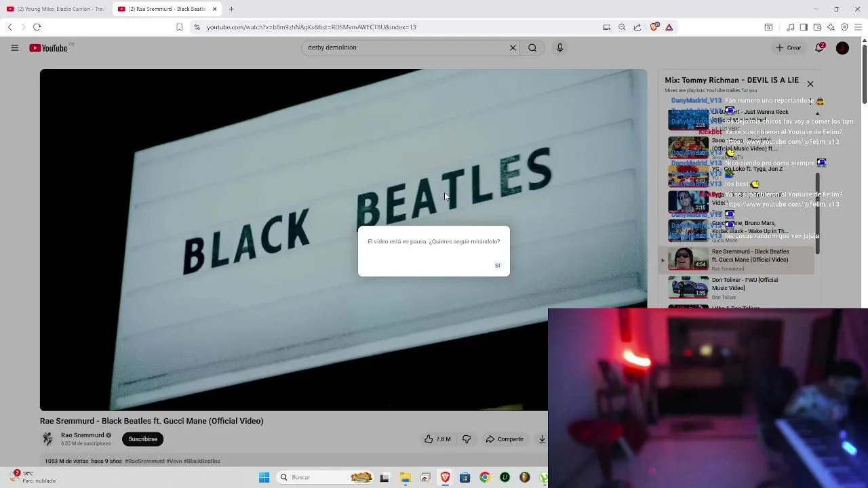Open Rae Sremmurd channel avatar
Viewport: 868px width, 488px height.
47,439
